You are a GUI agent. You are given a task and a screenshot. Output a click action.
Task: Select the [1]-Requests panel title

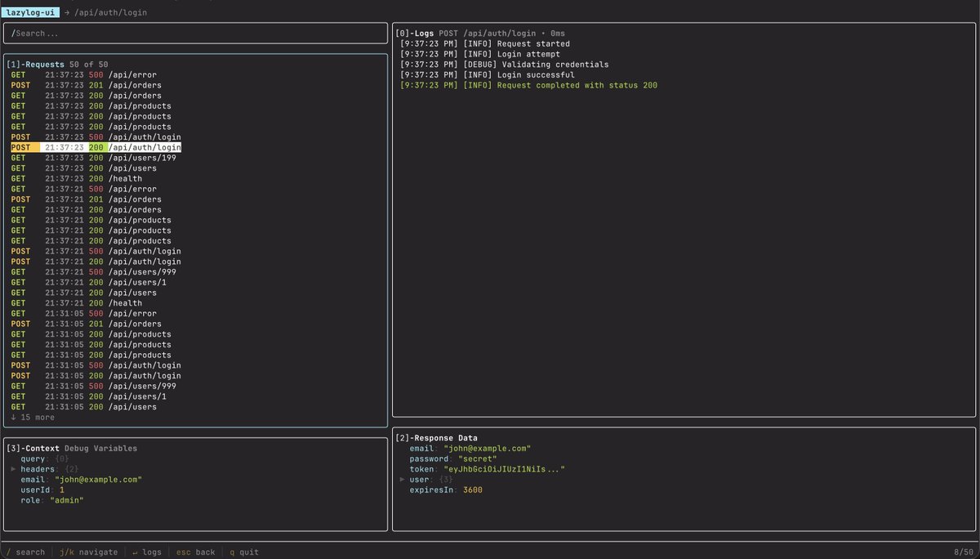tap(35, 64)
